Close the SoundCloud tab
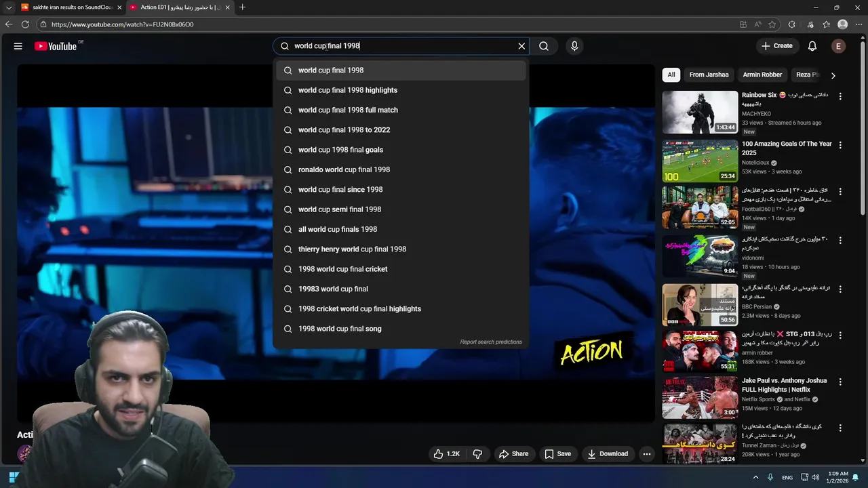 pyautogui.click(x=119, y=7)
